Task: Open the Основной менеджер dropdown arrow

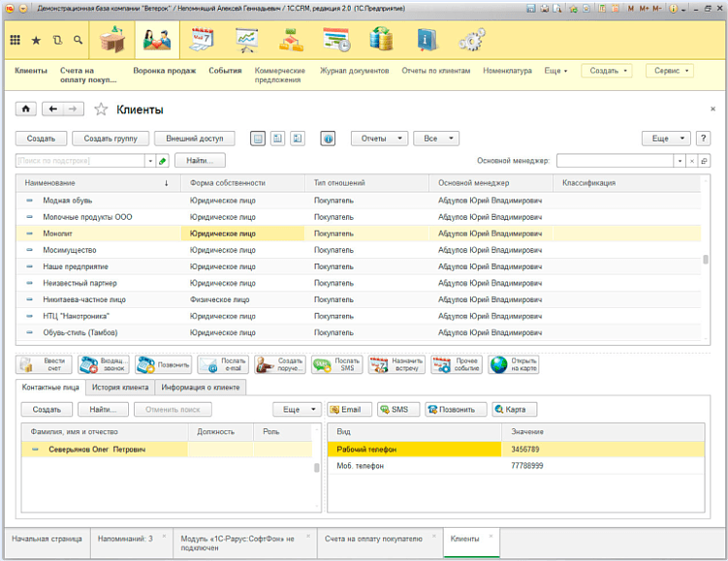Action: (680, 161)
